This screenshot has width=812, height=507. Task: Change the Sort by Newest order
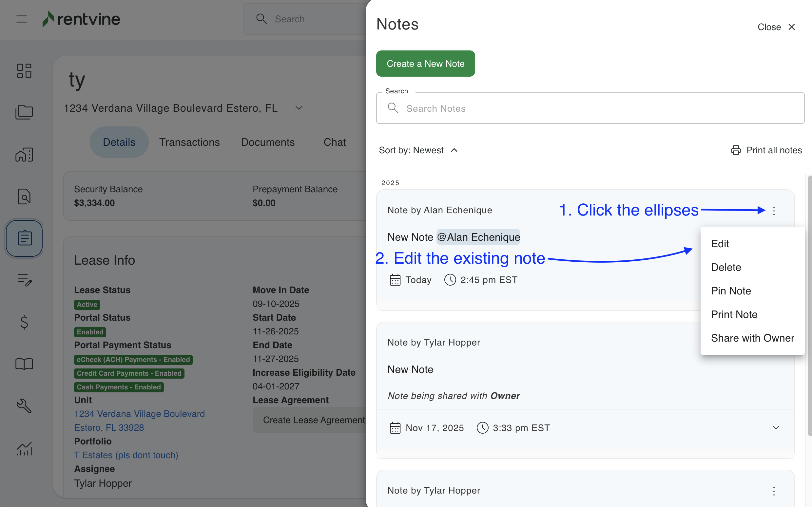[x=418, y=150]
